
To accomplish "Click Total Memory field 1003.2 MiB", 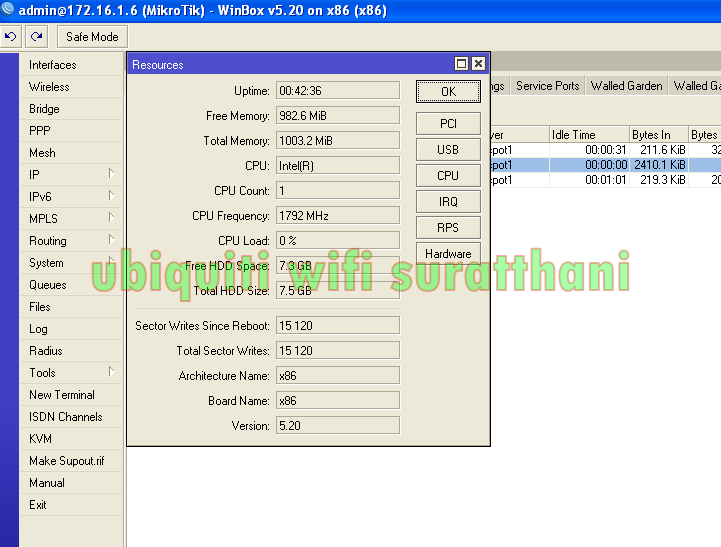I will coord(338,141).
